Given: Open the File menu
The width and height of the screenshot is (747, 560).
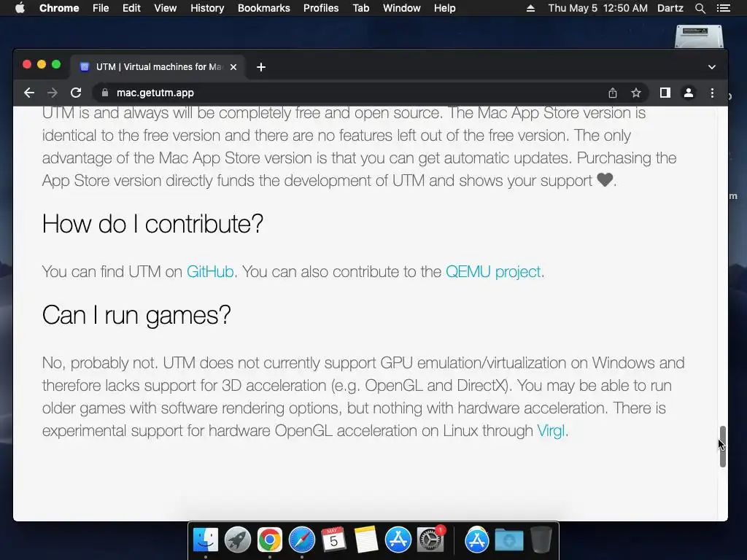Looking at the screenshot, I should coord(101,8).
